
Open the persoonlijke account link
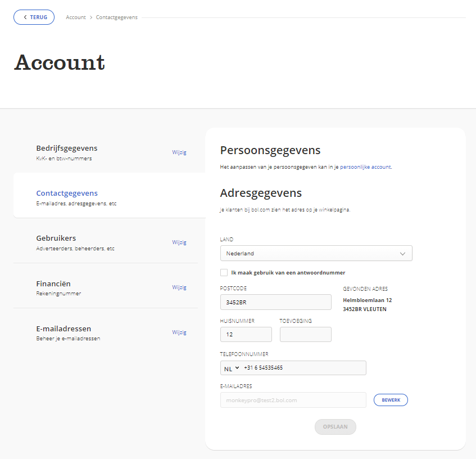click(366, 166)
